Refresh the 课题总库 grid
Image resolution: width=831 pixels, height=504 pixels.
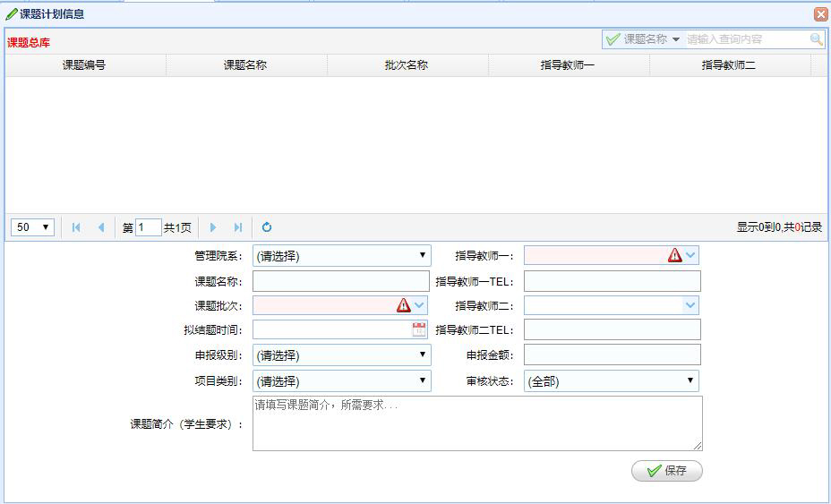coord(267,227)
